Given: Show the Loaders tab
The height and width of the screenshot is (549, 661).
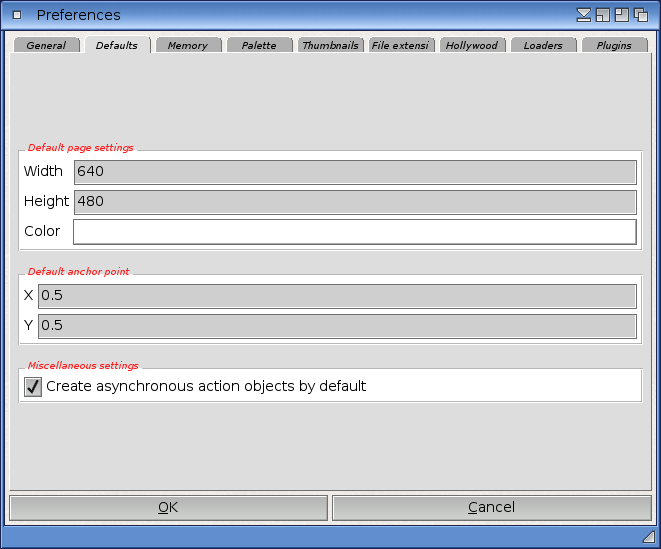Looking at the screenshot, I should (543, 46).
